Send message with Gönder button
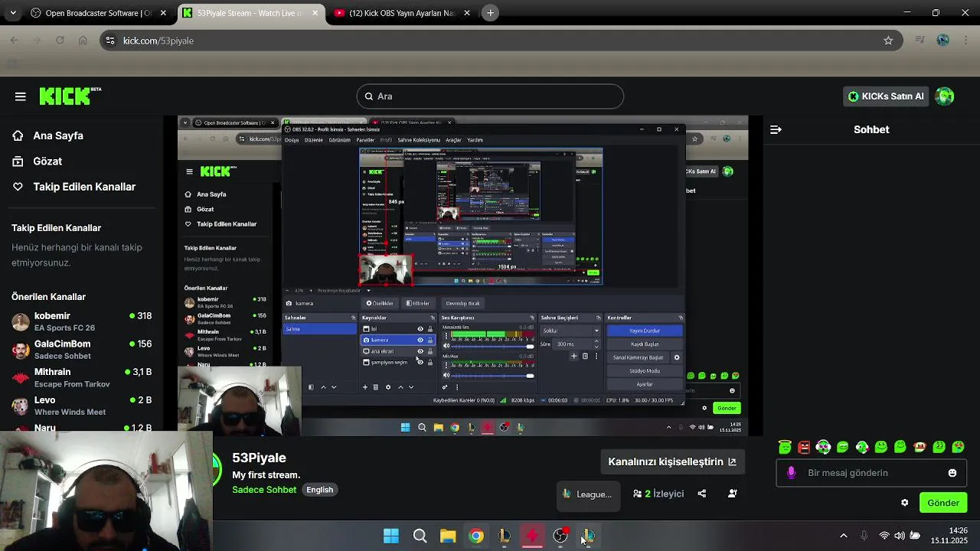 (943, 503)
